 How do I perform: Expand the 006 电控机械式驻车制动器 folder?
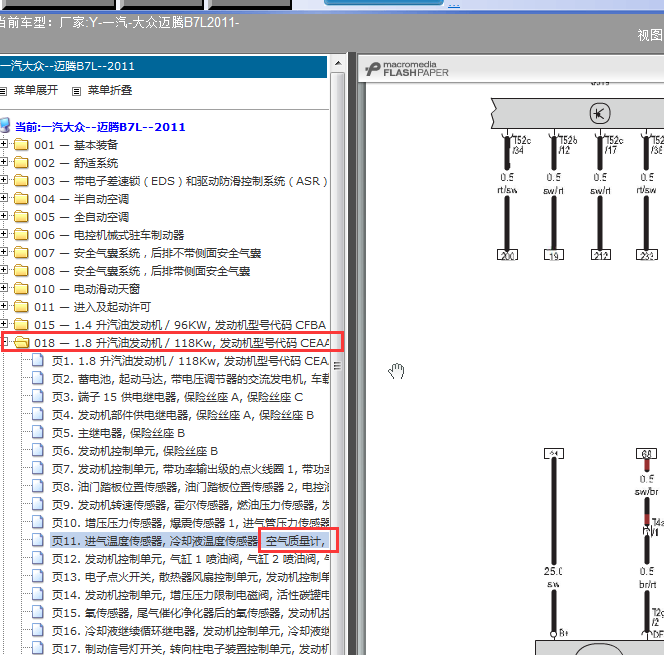pyautogui.click(x=3, y=234)
